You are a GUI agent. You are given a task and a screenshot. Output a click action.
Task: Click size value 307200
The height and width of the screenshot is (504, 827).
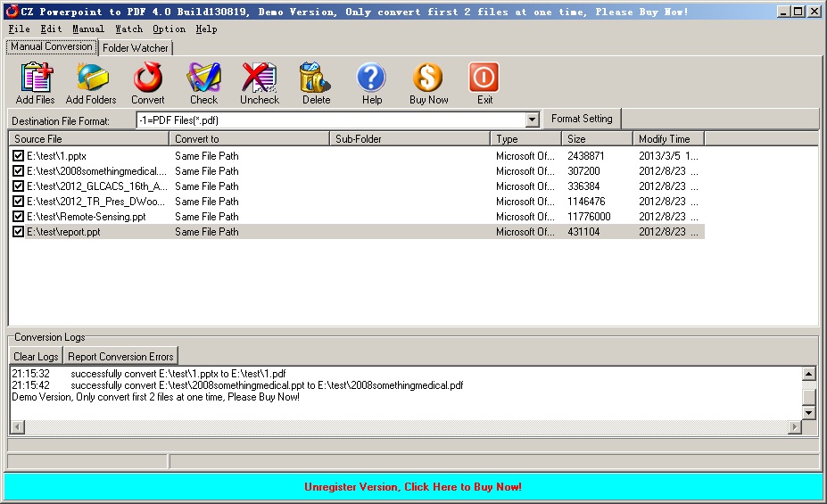point(583,170)
